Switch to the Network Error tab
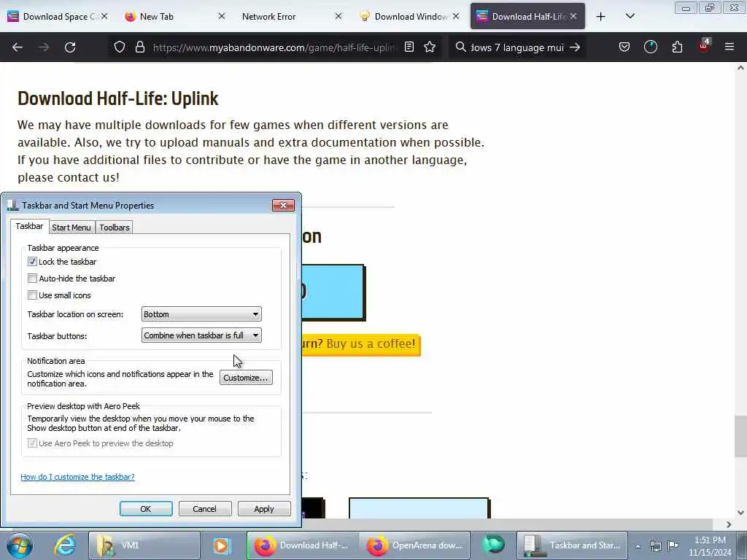This screenshot has height=560, width=747. 290,16
